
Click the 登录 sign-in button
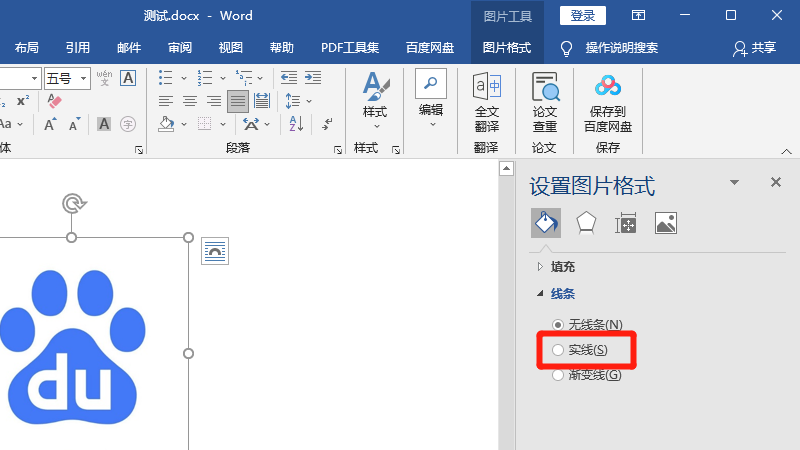(x=583, y=16)
